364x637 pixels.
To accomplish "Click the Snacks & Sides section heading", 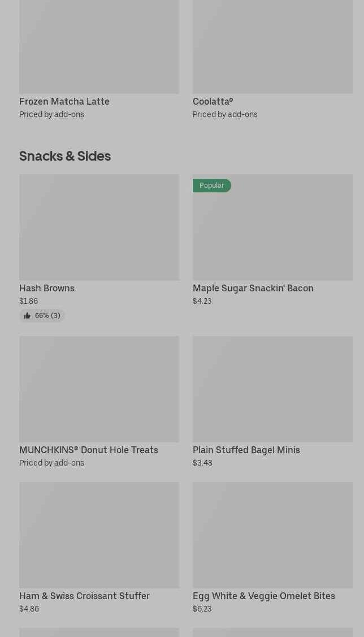I will [65, 156].
